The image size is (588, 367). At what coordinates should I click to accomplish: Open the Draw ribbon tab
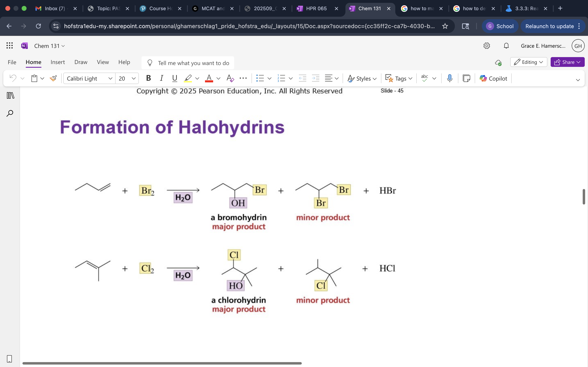(x=81, y=62)
